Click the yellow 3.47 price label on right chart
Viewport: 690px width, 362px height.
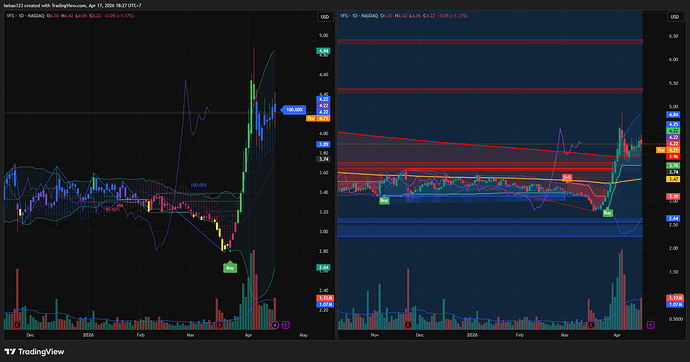tap(674, 179)
